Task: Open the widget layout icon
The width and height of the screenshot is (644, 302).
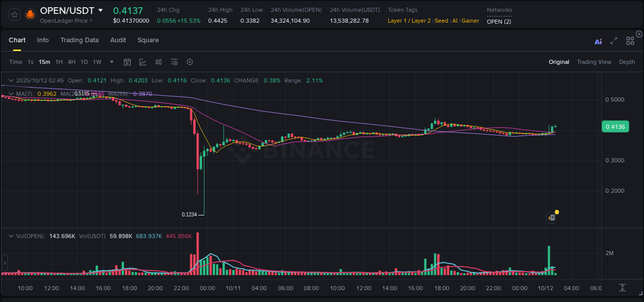Action: tap(630, 41)
